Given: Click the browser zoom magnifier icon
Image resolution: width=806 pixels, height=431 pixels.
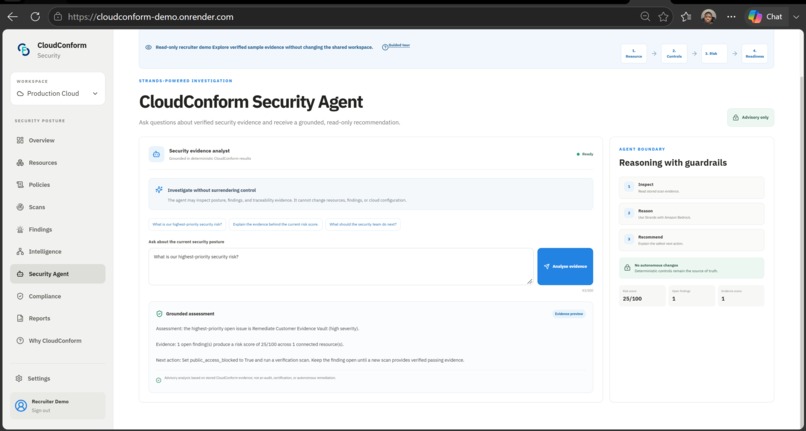Looking at the screenshot, I should click(x=645, y=16).
